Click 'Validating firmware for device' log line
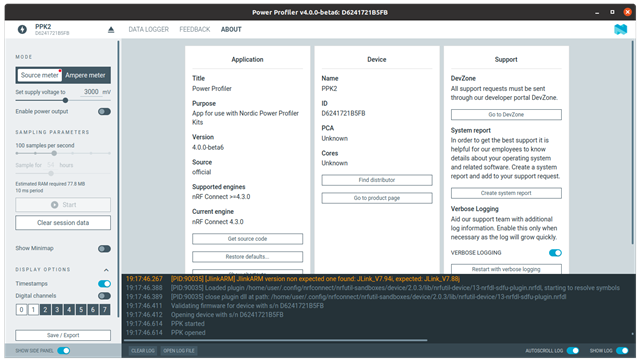 247,306
